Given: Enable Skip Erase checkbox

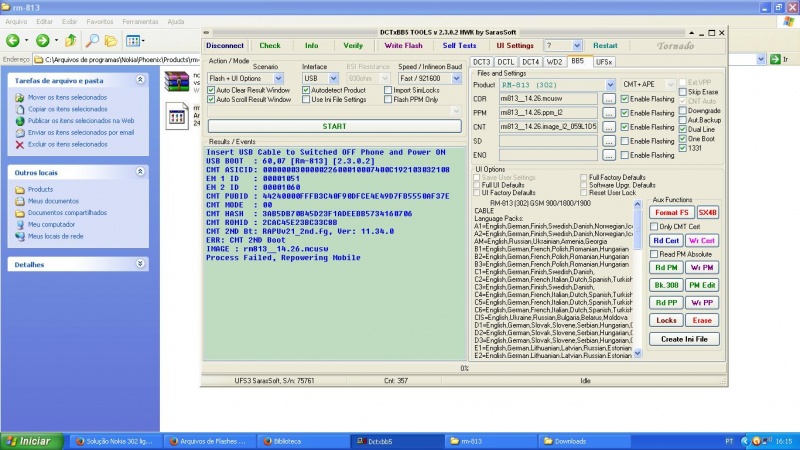Looking at the screenshot, I should tap(683, 92).
